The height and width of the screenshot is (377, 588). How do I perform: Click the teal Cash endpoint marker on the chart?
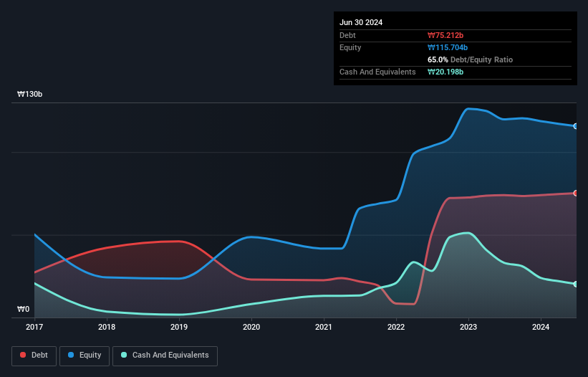(576, 284)
